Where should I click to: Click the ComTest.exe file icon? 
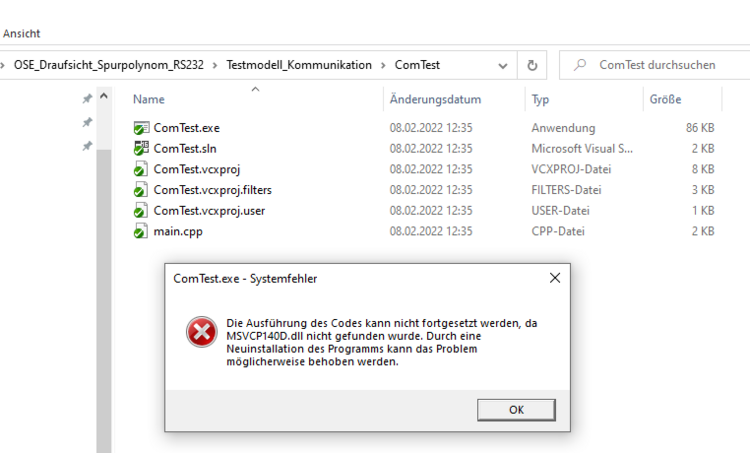coord(141,128)
